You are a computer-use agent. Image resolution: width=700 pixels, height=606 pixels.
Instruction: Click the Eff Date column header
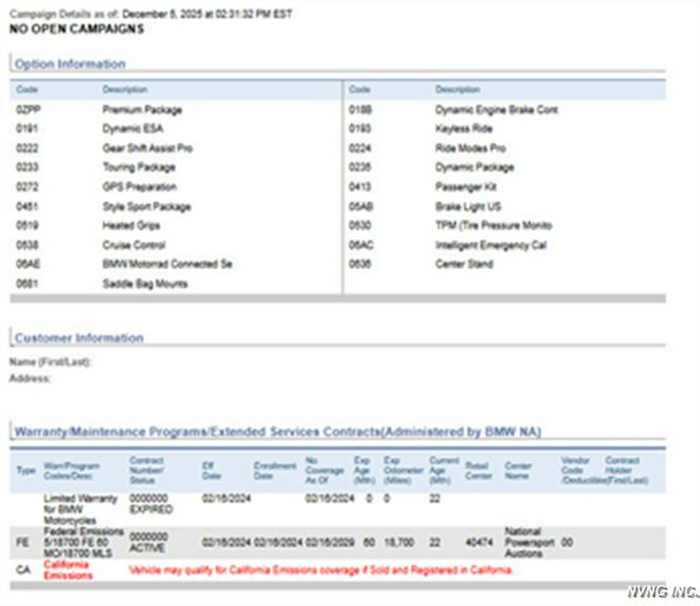(212, 471)
